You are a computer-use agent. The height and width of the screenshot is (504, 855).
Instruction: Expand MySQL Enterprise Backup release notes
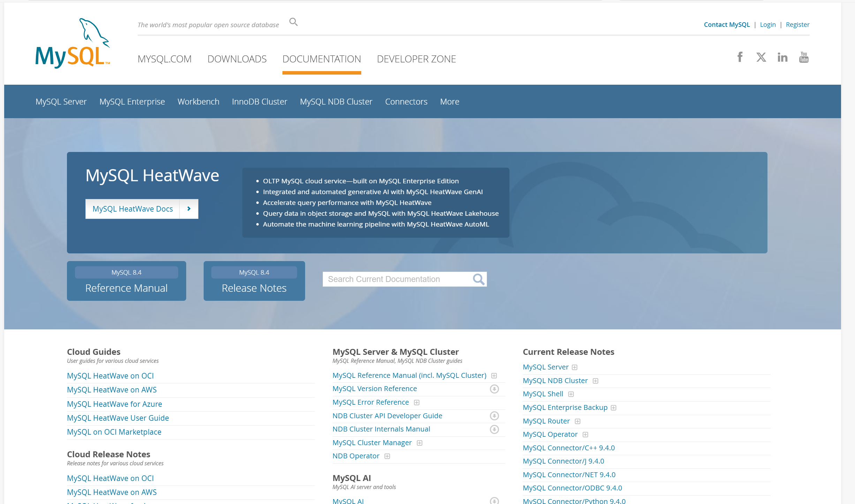pyautogui.click(x=613, y=408)
